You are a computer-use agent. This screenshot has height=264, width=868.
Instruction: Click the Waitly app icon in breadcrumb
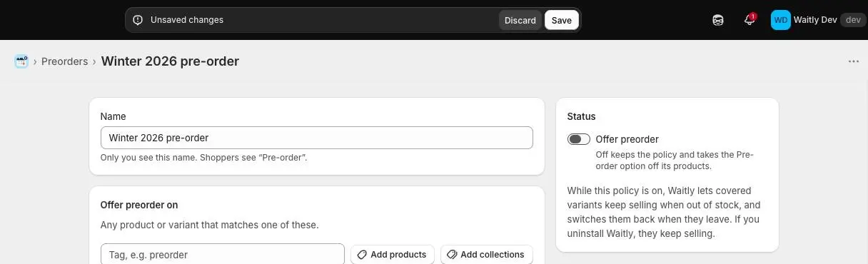(21, 61)
